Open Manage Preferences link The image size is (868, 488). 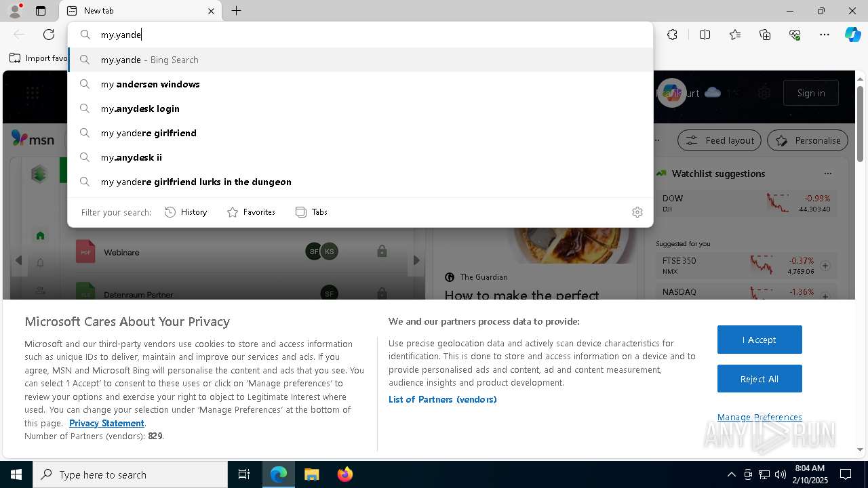[759, 417]
